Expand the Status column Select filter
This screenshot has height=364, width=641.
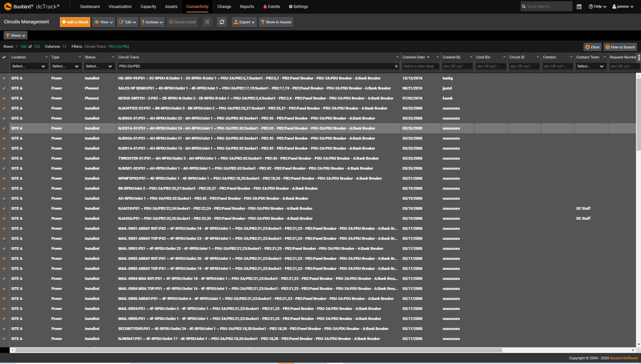(99, 66)
